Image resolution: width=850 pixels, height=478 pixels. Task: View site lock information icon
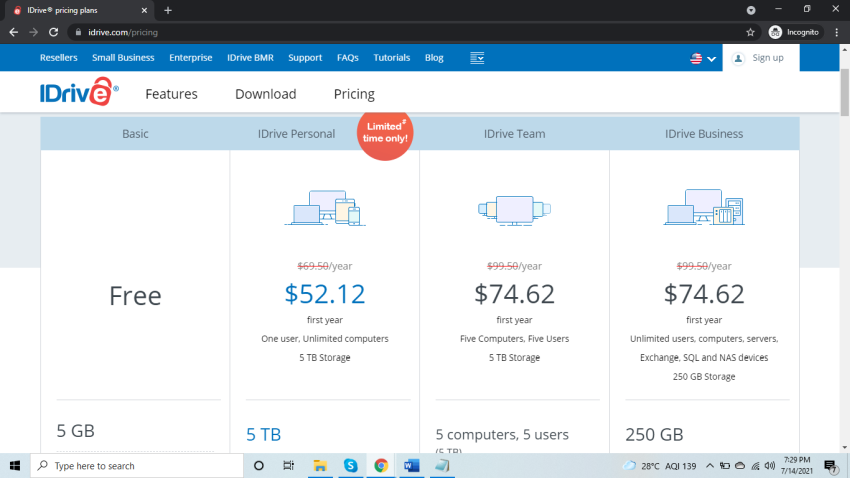(78, 33)
